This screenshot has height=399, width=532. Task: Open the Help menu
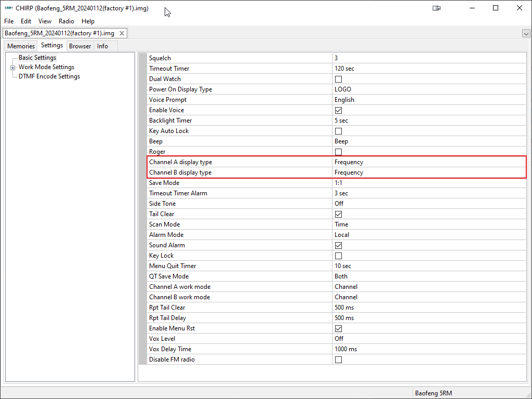pyautogui.click(x=88, y=21)
